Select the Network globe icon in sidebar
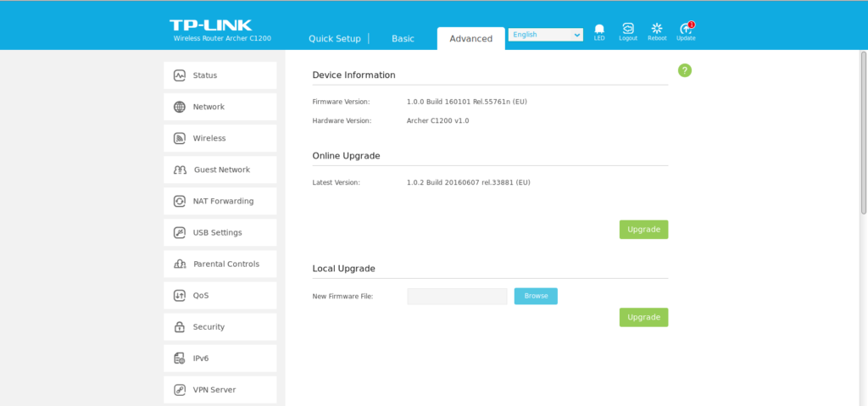This screenshot has width=868, height=406. point(180,107)
